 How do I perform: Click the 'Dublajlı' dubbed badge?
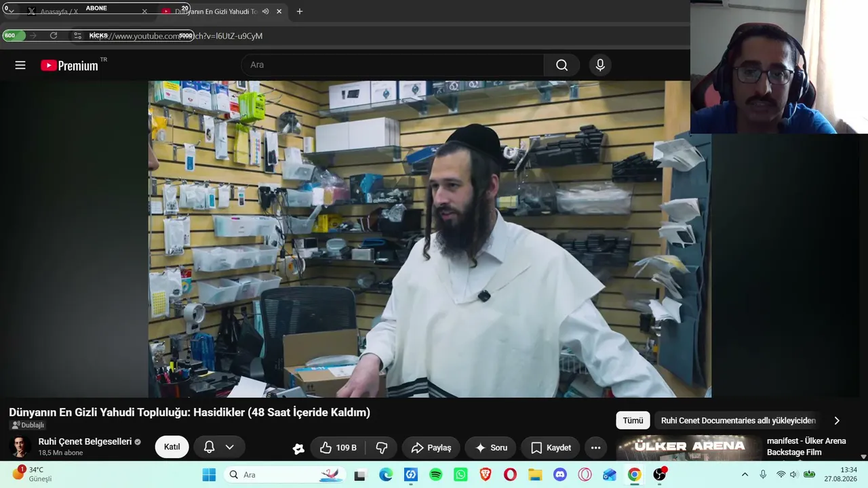coord(28,425)
